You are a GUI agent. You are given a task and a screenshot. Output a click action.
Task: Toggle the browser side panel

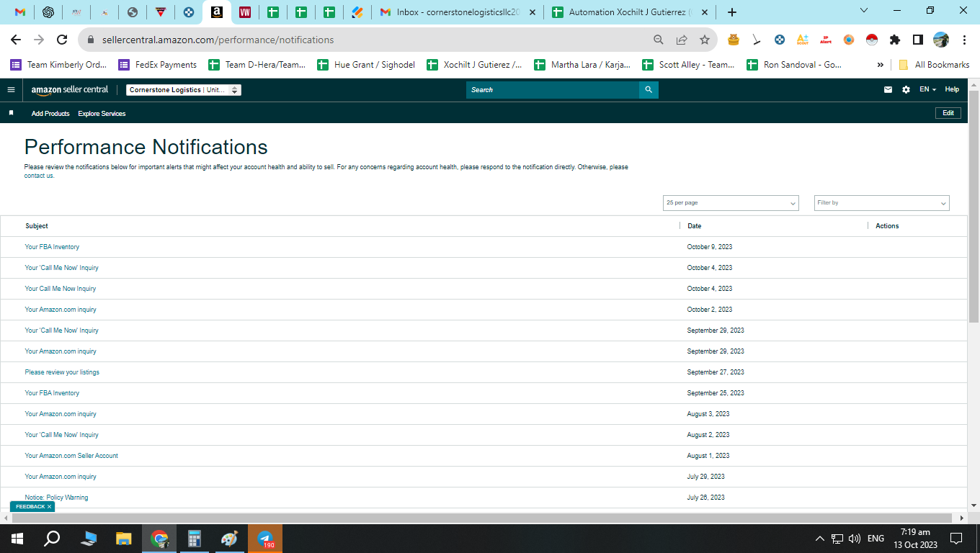tap(918, 40)
